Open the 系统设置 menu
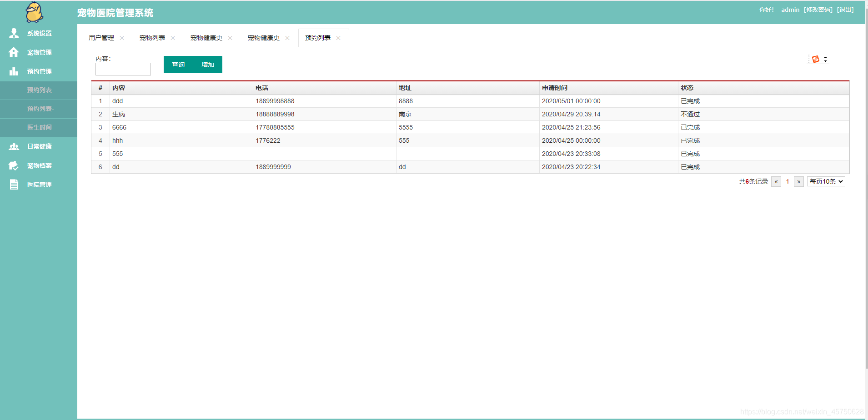The height and width of the screenshot is (420, 868). coord(39,33)
